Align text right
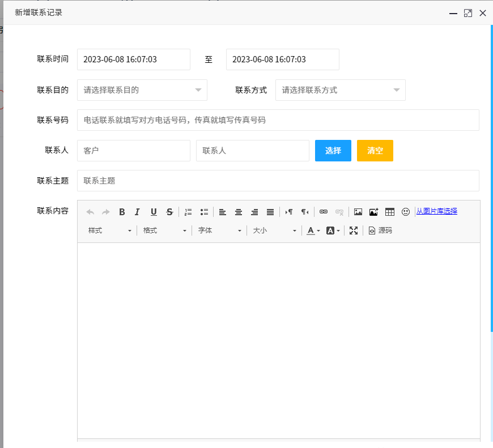This screenshot has width=493, height=448. point(254,212)
